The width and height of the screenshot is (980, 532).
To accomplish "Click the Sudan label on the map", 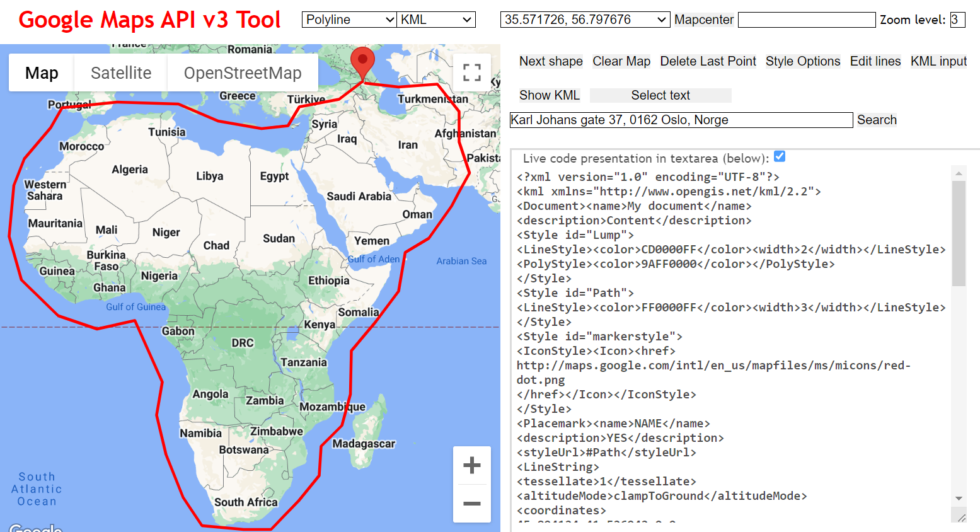I will click(x=279, y=238).
